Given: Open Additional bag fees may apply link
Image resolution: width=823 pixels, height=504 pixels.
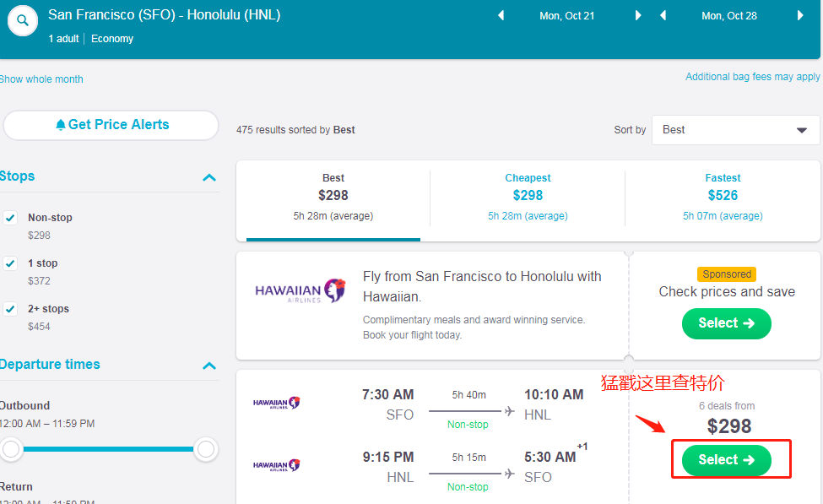Looking at the screenshot, I should [753, 77].
